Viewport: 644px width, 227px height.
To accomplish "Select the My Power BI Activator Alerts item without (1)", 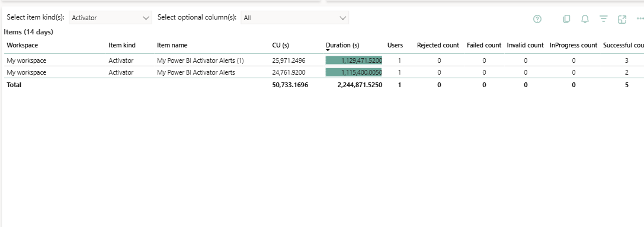I will 196,72.
